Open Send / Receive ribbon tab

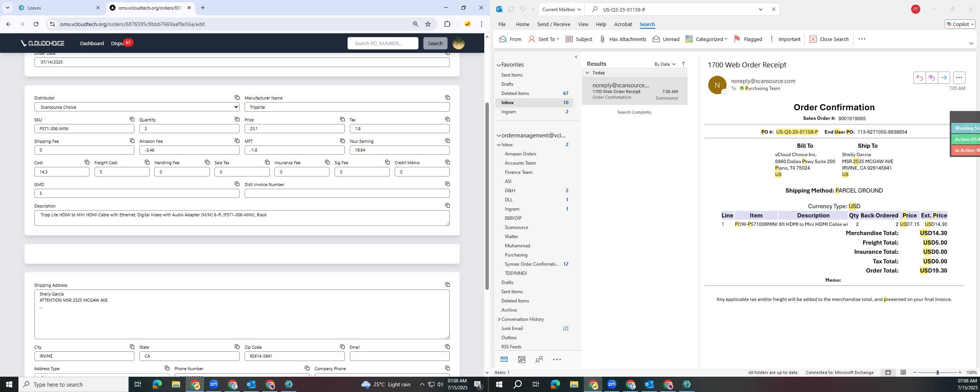coord(554,24)
